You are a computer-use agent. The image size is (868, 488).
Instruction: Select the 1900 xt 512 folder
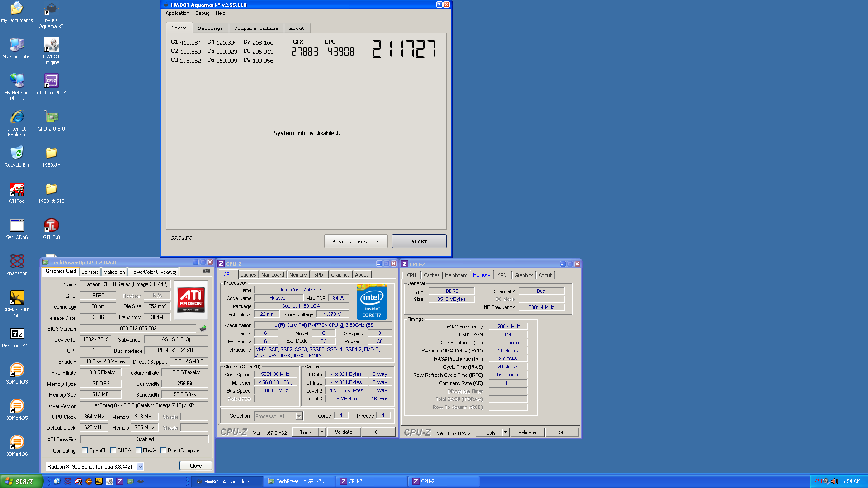[52, 193]
